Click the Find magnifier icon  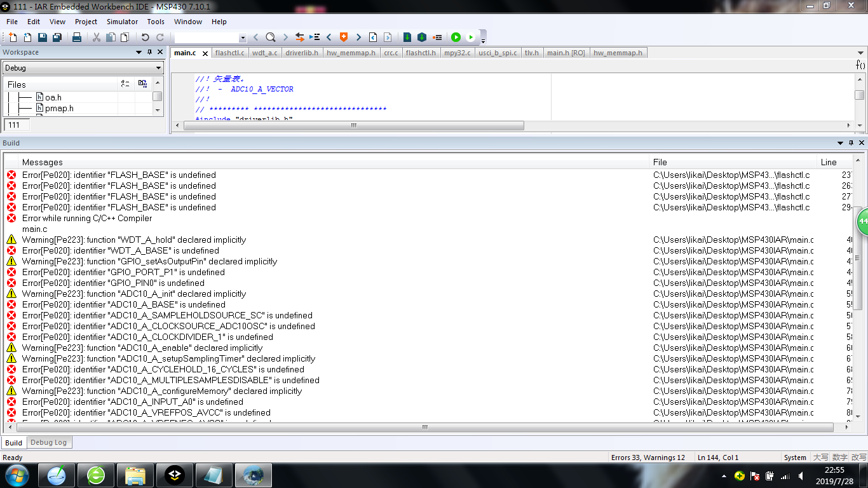[x=270, y=37]
